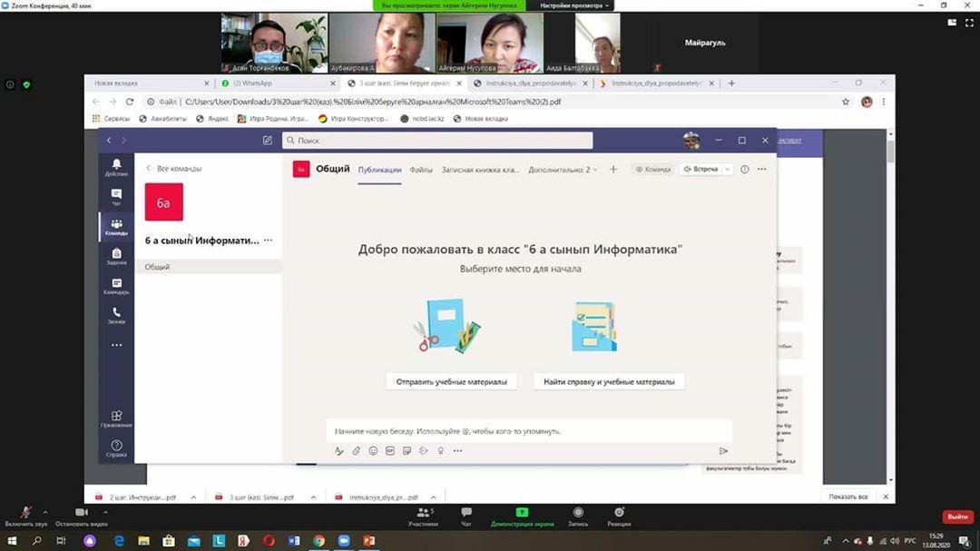Toggle camera with Остановить видео button

[x=82, y=517]
